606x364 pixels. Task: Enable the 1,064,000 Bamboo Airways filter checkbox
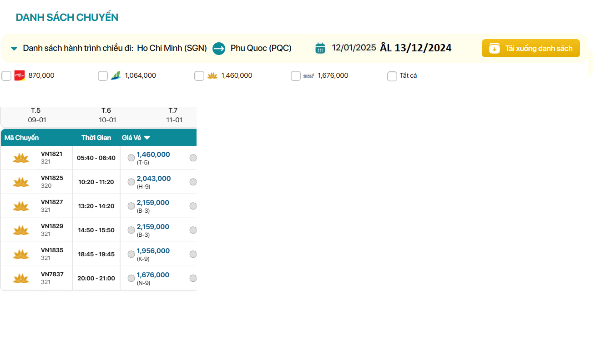point(103,76)
